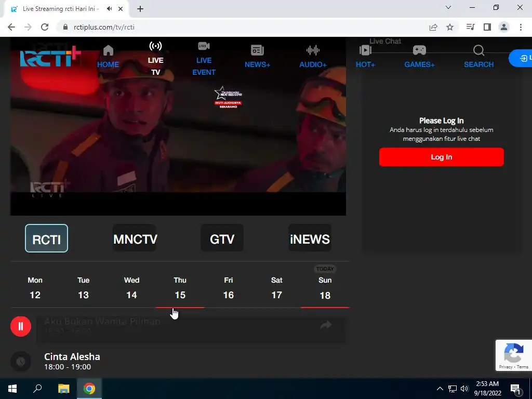Open the system volume control
This screenshot has width=532, height=399.
464,389
